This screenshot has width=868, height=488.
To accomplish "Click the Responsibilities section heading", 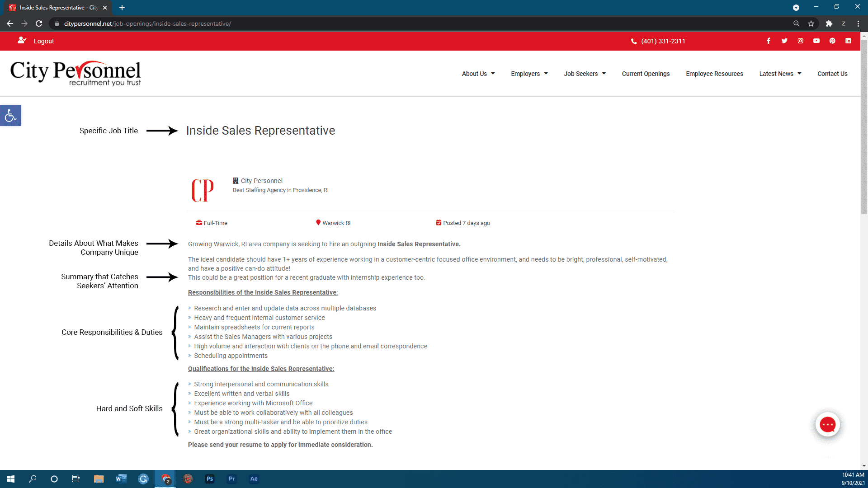I will click(x=263, y=292).
